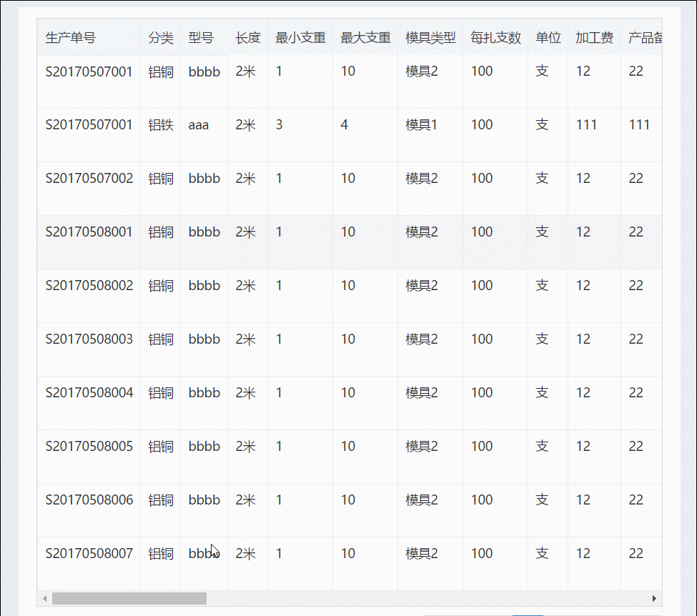697x616 pixels.
Task: Click 模具2 in the S20170507002 row
Action: (422, 179)
